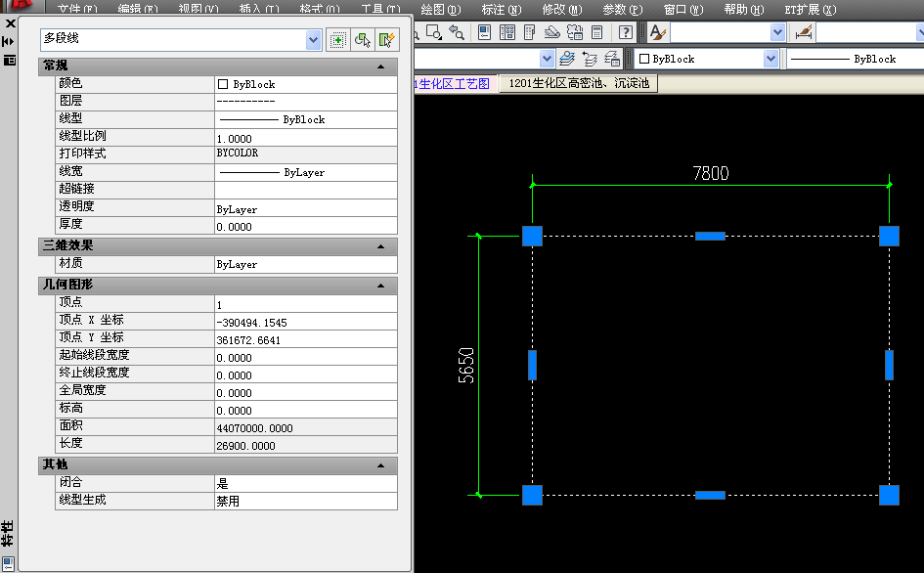Open the QuickCalc calculator icon
Screen dimensions: 924x573
click(x=597, y=32)
